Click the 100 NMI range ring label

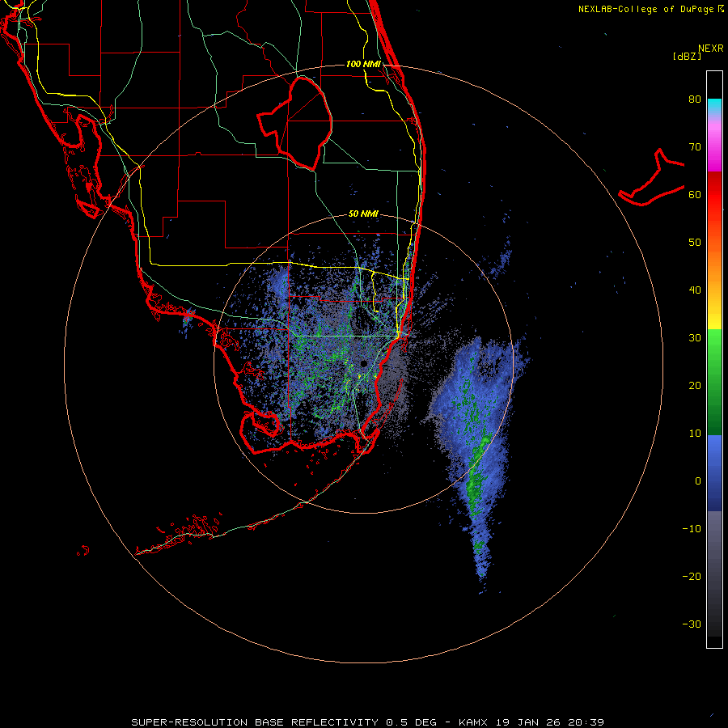pos(363,64)
